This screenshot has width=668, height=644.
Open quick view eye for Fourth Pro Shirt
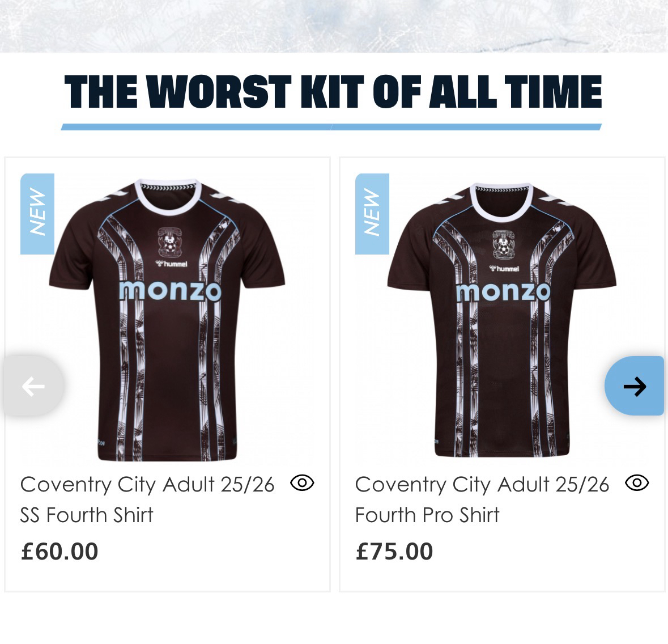pyautogui.click(x=637, y=483)
